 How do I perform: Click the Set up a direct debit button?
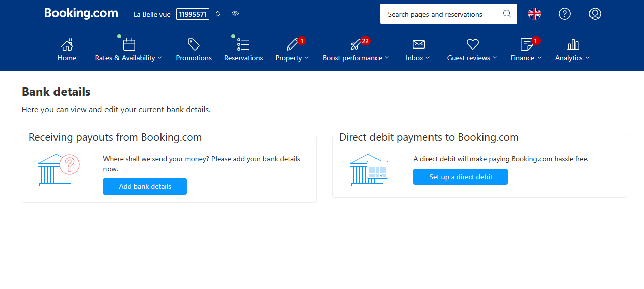point(460,177)
